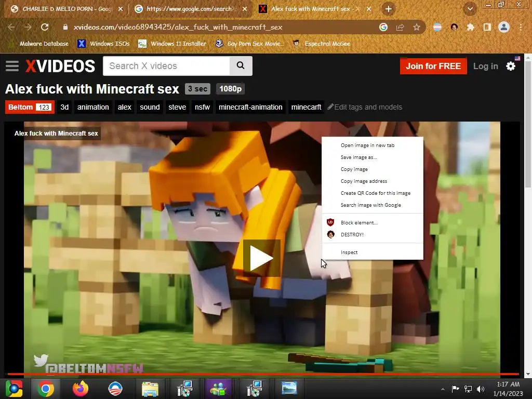
Task: Click the DESTROY! context menu entry
Action: click(372, 234)
